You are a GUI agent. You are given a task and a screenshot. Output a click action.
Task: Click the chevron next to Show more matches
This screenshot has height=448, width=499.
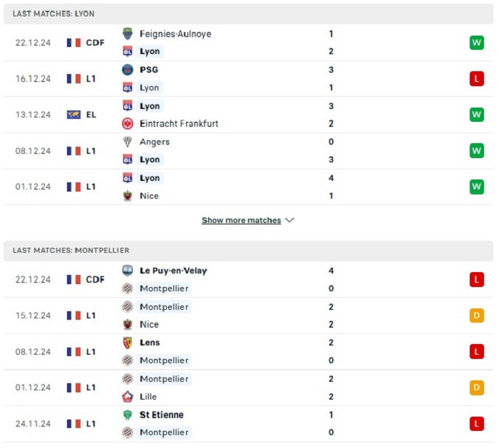click(289, 221)
